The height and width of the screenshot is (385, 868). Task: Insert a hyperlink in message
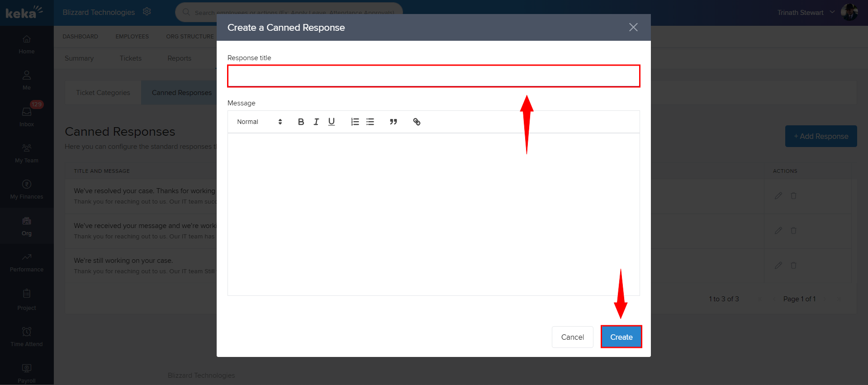[417, 122]
